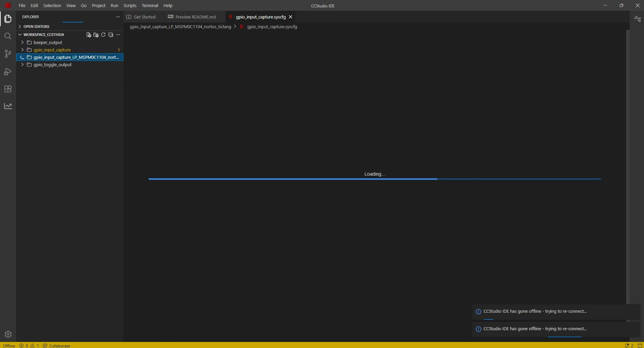
Task: Select the gpio_input_capture_LP_MSPM0C1104_nort... project
Action: [70, 57]
